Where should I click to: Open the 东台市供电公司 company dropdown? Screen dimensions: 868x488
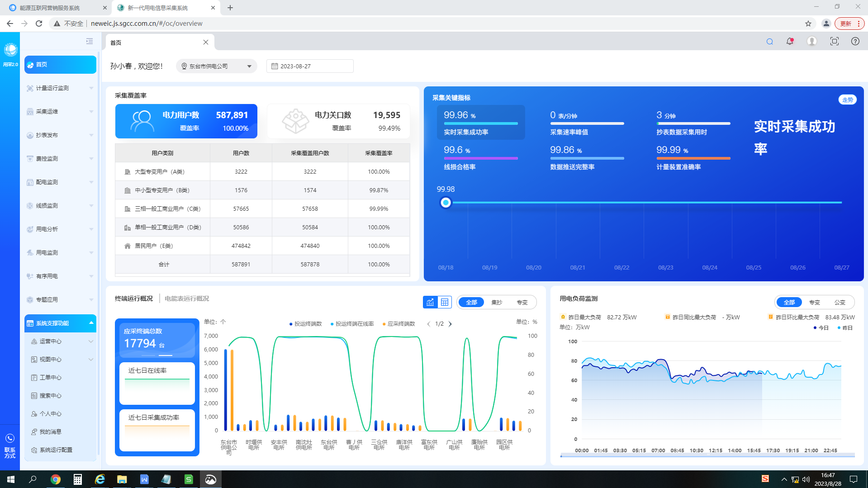(x=216, y=66)
